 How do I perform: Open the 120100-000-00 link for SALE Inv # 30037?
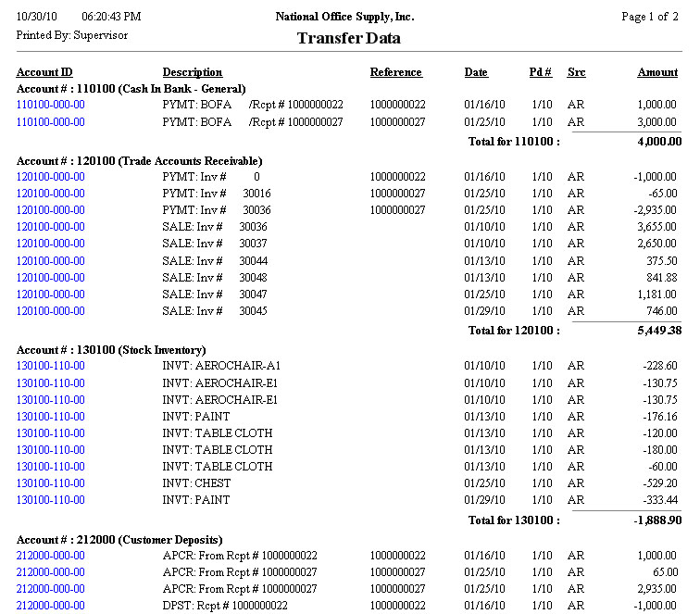(51, 244)
